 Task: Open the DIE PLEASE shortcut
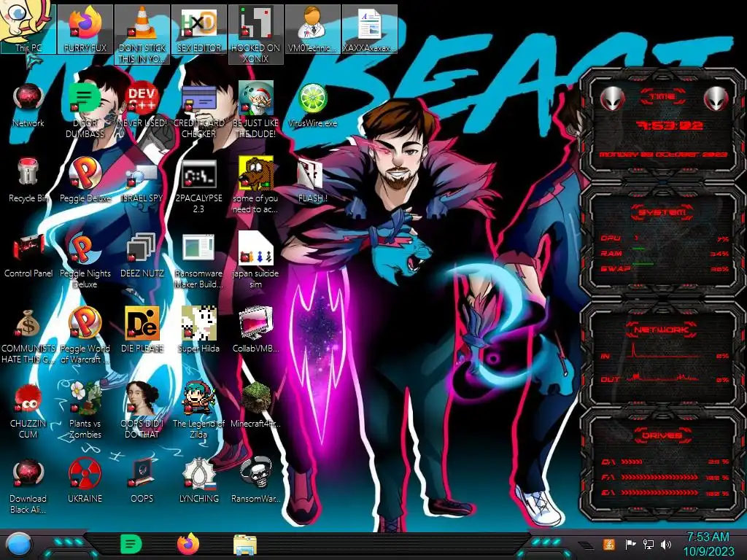(142, 330)
